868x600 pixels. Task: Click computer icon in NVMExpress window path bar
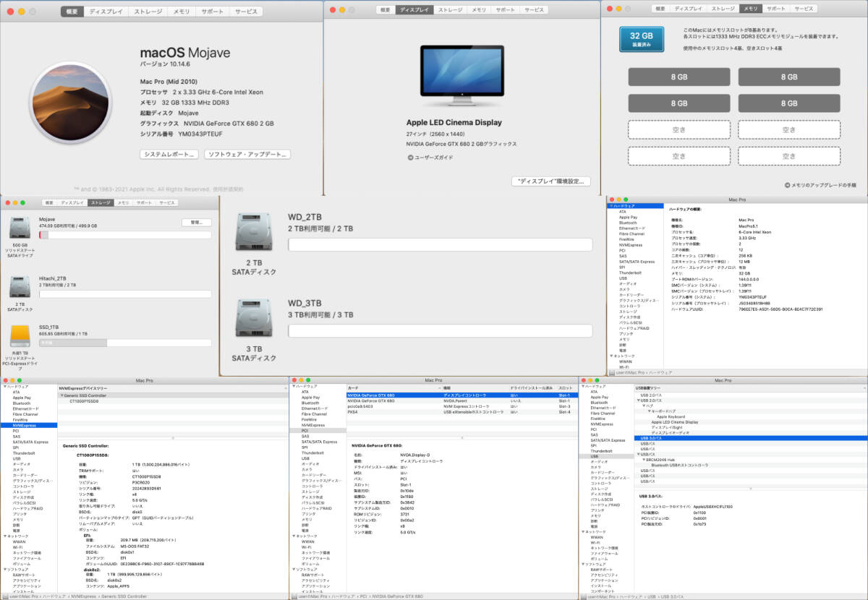point(6,596)
